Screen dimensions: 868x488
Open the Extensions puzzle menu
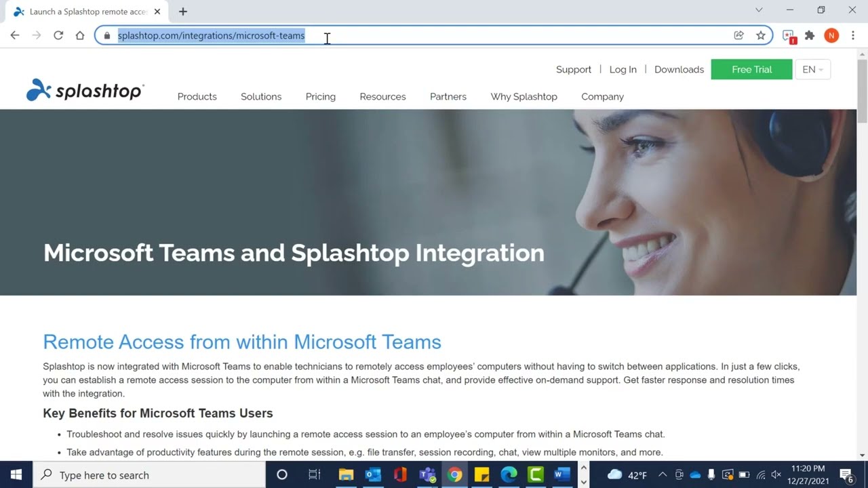point(810,35)
